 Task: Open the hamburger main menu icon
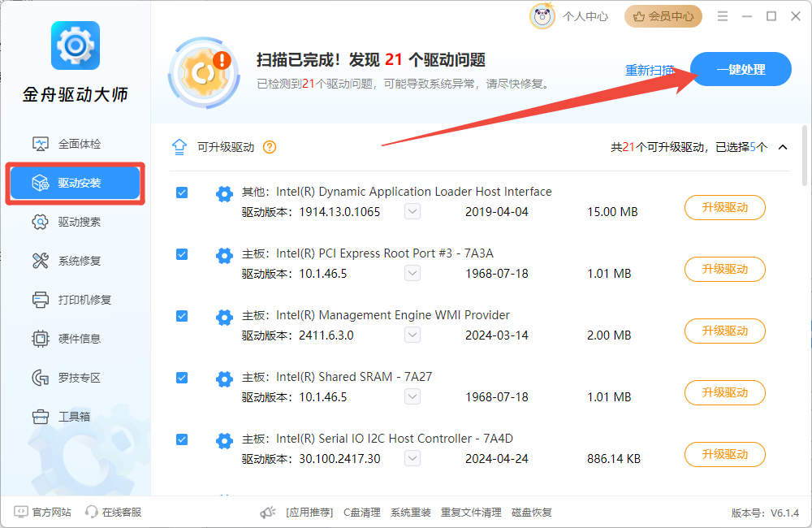pyautogui.click(x=723, y=16)
